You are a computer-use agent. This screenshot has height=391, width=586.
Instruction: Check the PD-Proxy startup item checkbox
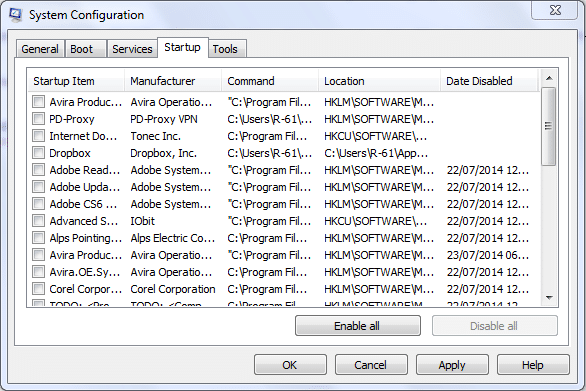click(38, 119)
